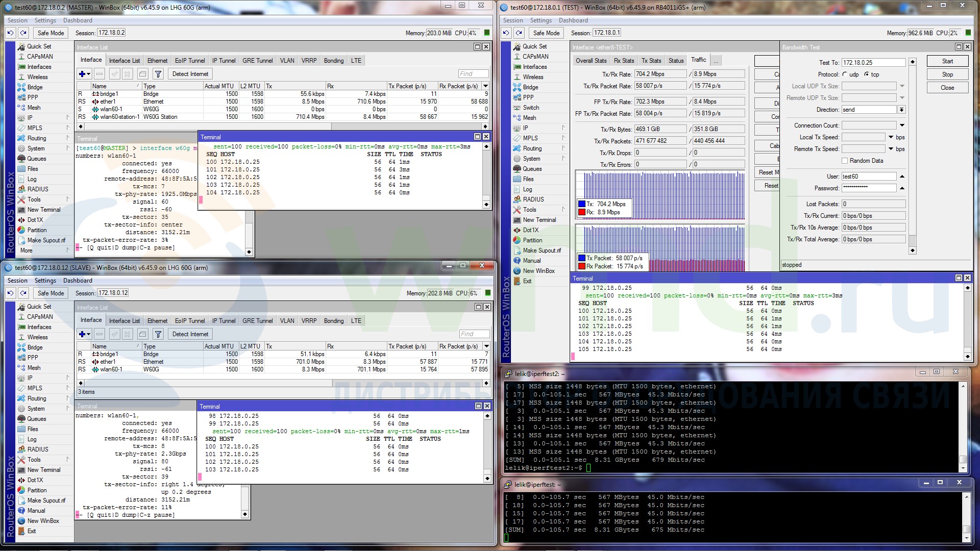Image resolution: width=980 pixels, height=551 pixels.
Task: Switch to Overall Stats tab in ether8-TEST
Action: 591,61
